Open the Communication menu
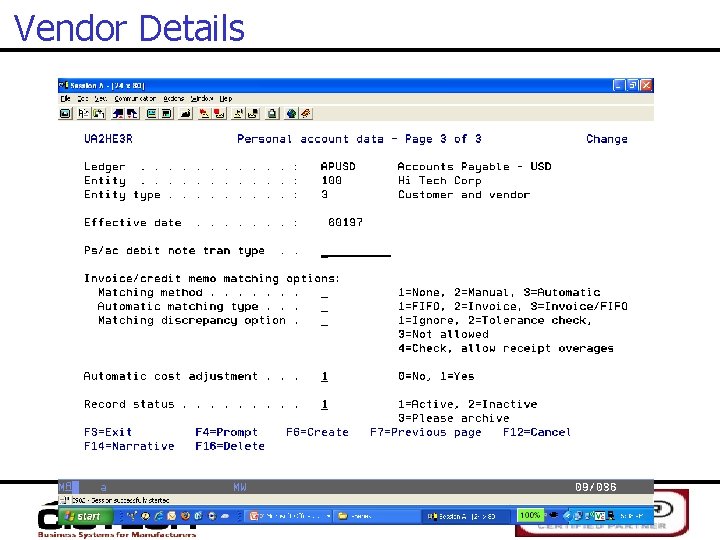Image resolution: width=720 pixels, height=540 pixels. click(x=135, y=99)
